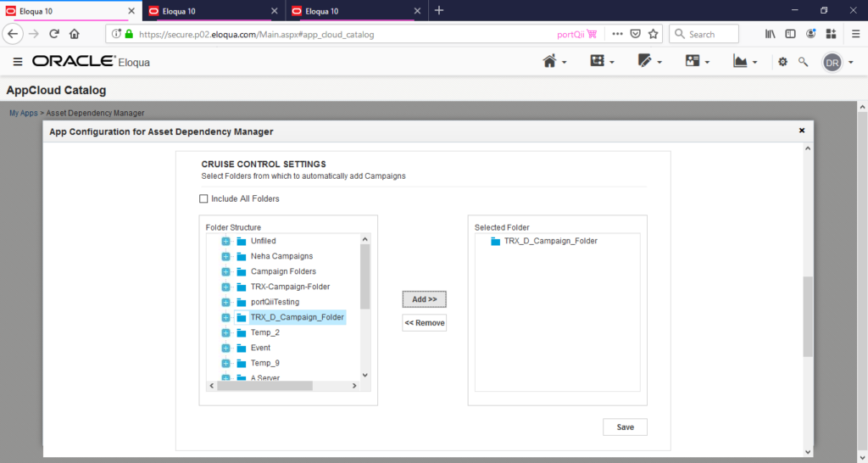Image resolution: width=868 pixels, height=463 pixels.
Task: Click the folder tree horizontal scrollbar
Action: (264, 386)
